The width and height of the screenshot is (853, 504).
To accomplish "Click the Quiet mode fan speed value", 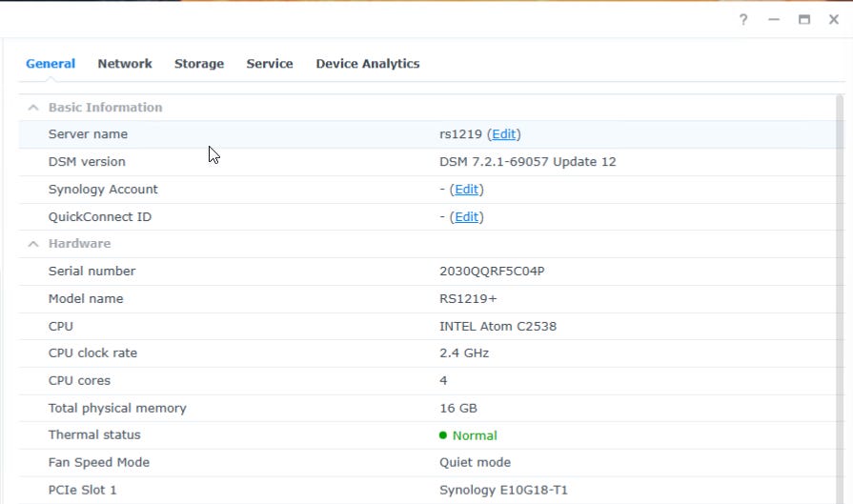I will tap(475, 463).
